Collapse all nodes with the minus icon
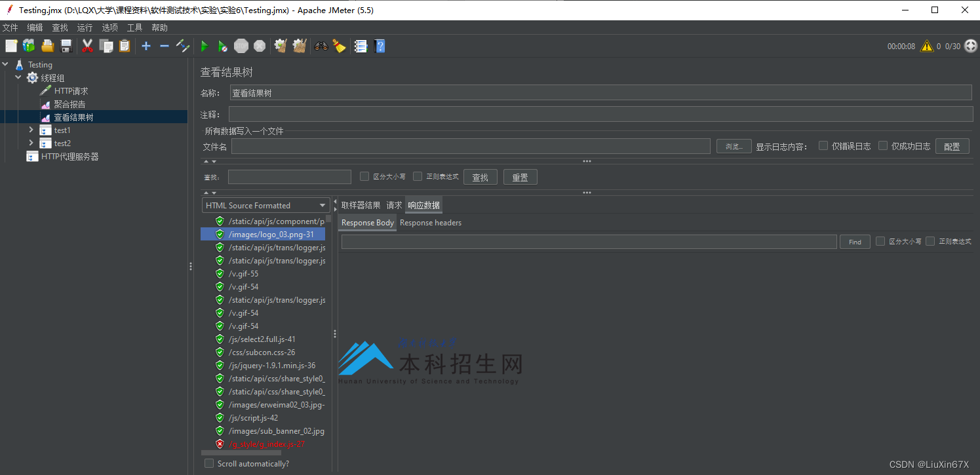980x475 pixels. 165,46
